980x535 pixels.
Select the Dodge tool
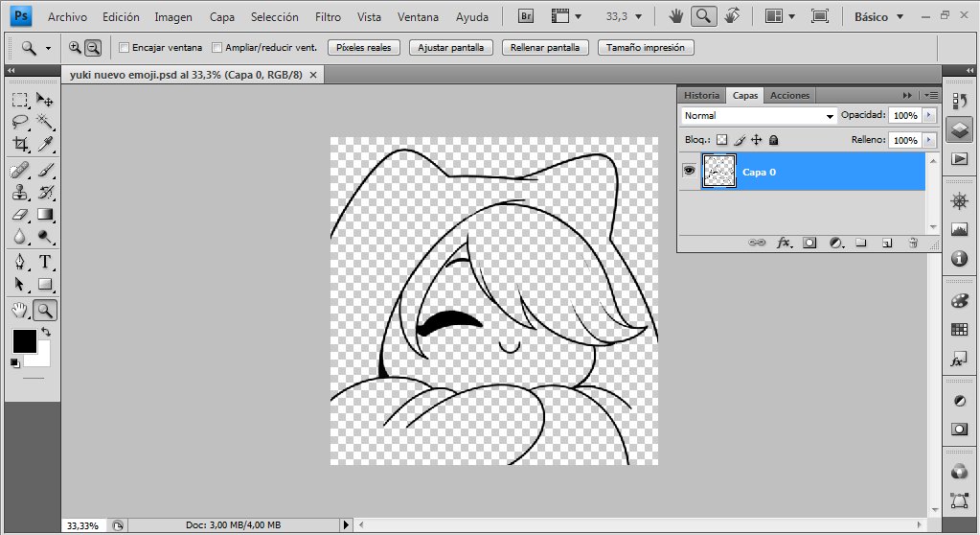click(x=44, y=237)
